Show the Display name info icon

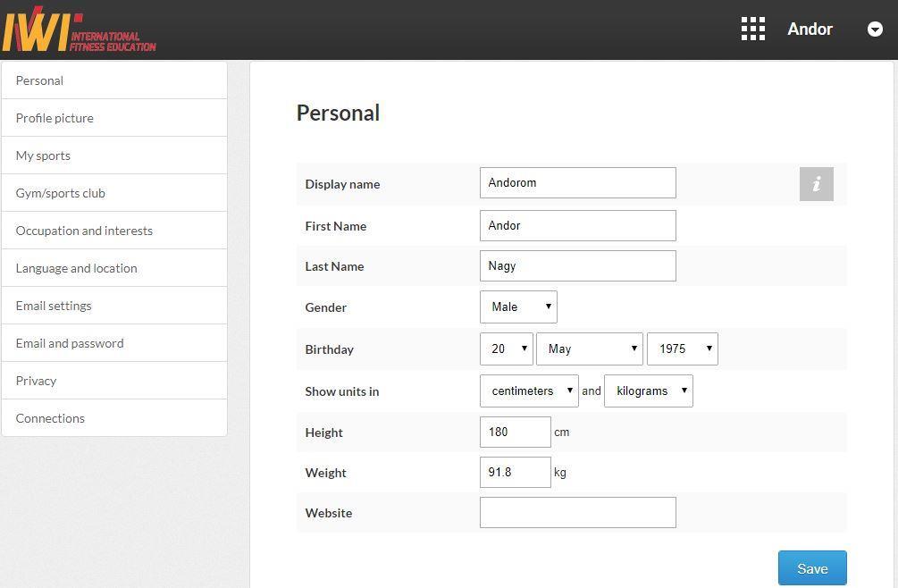[816, 184]
